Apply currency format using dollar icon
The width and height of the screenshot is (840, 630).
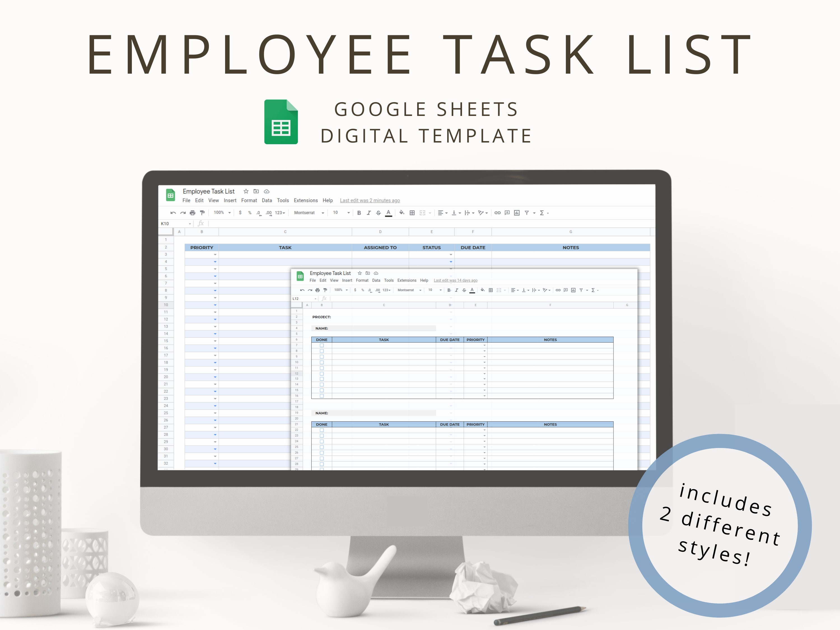click(240, 213)
